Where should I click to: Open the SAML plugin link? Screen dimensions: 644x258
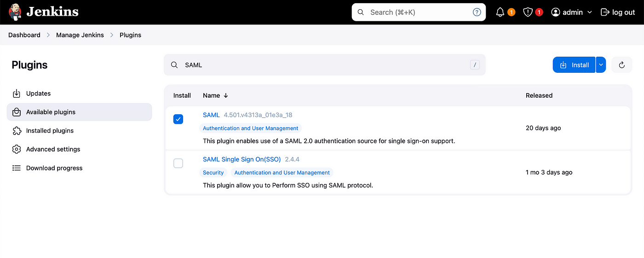point(211,115)
